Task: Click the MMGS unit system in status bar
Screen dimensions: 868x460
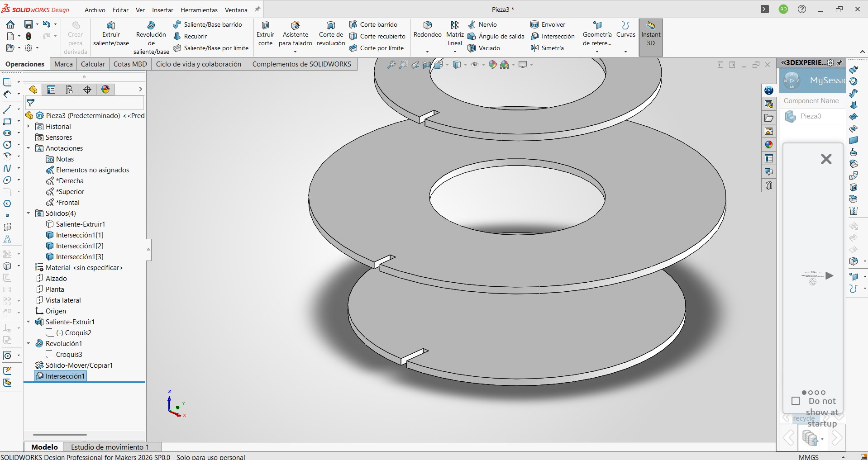Action: coord(809,457)
